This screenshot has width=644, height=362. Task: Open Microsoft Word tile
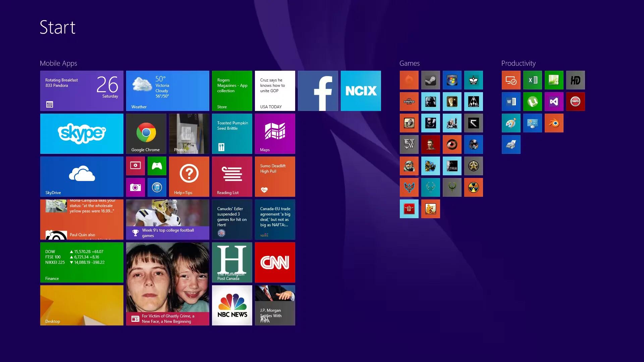tap(511, 102)
